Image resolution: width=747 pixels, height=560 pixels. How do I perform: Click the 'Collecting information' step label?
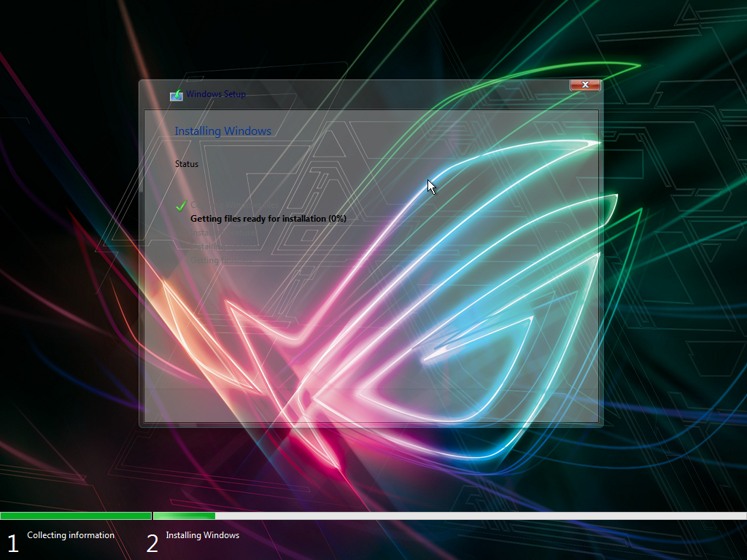coord(71,535)
